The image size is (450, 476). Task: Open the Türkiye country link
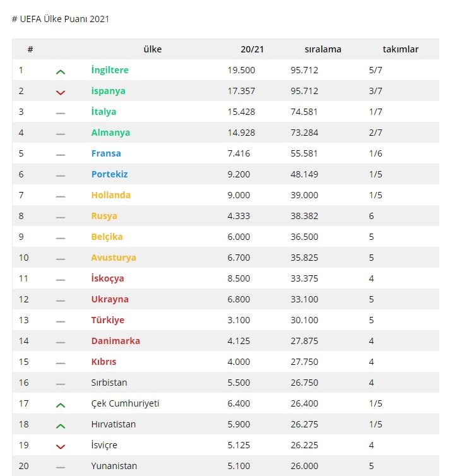108,320
